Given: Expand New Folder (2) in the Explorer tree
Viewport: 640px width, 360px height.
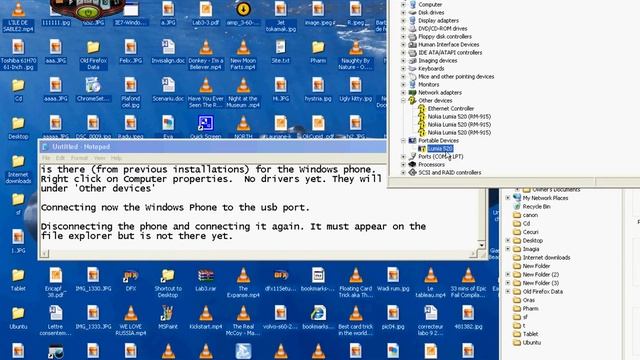Looking at the screenshot, I should 508,274.
